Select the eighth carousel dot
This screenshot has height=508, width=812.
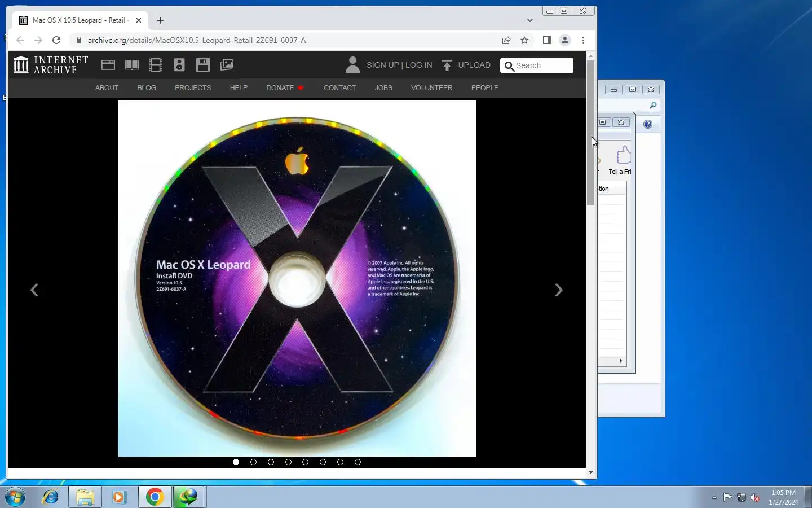coord(358,462)
